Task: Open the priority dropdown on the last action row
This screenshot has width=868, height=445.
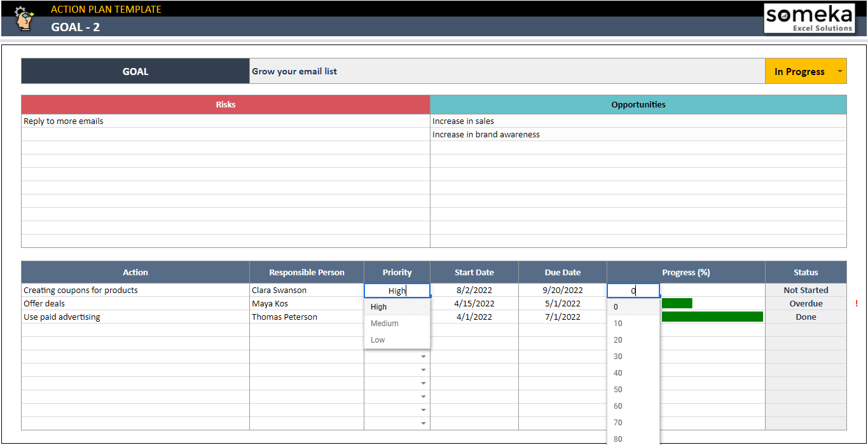Action: coord(424,423)
